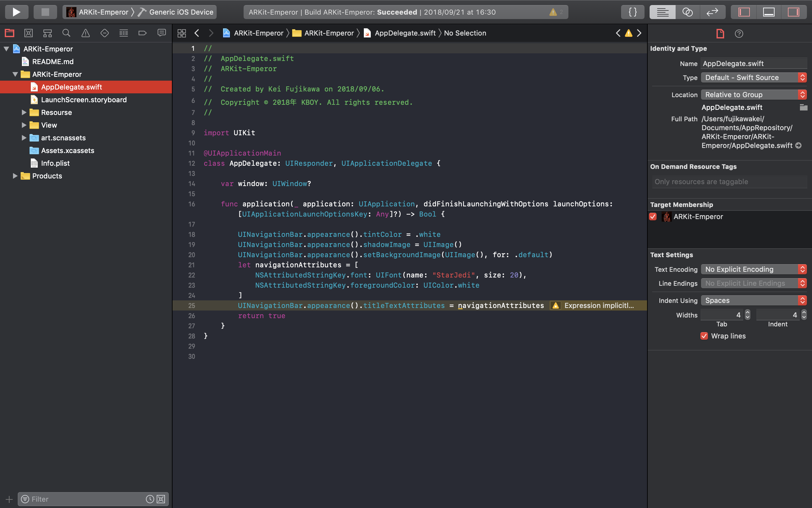Open the Text Encoding dropdown

[754, 270]
